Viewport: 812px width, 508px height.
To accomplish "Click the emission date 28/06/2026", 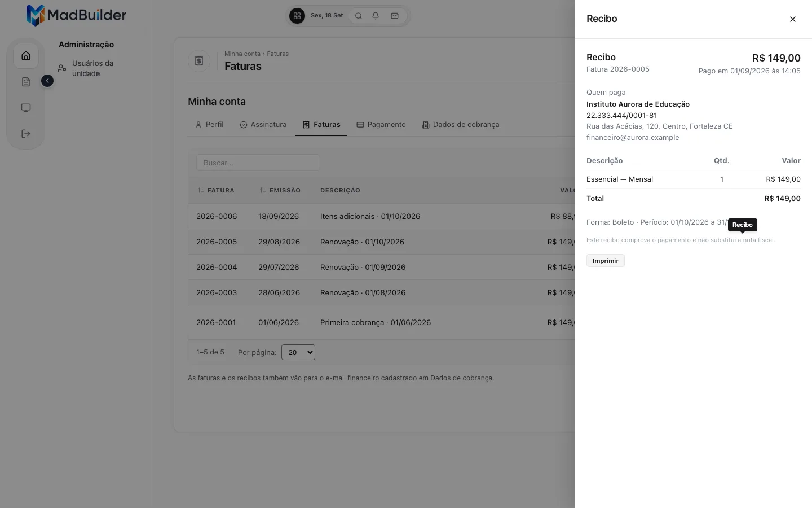I will tap(279, 292).
